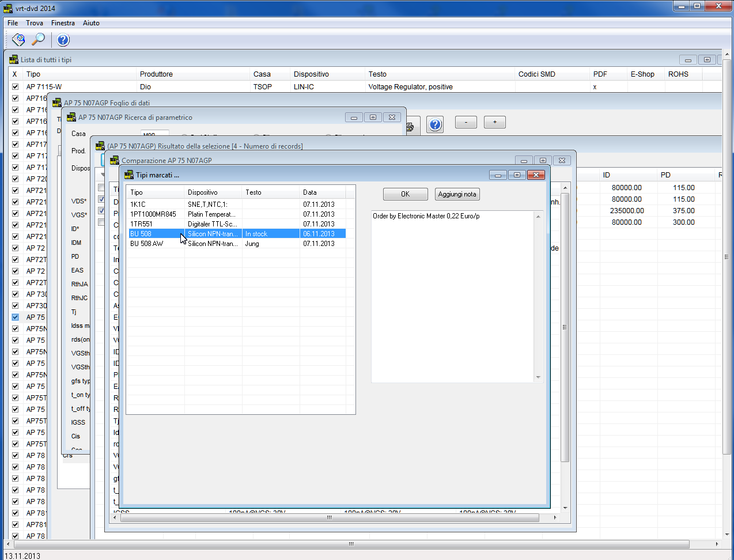Screen dimensions: 734x560
Task: Open help from the main toolbar
Action: (x=63, y=40)
